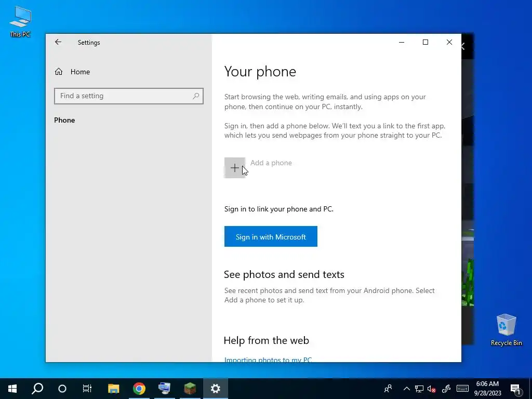Image resolution: width=532 pixels, height=399 pixels.
Task: Select Phone in the sidebar
Action: (64, 120)
